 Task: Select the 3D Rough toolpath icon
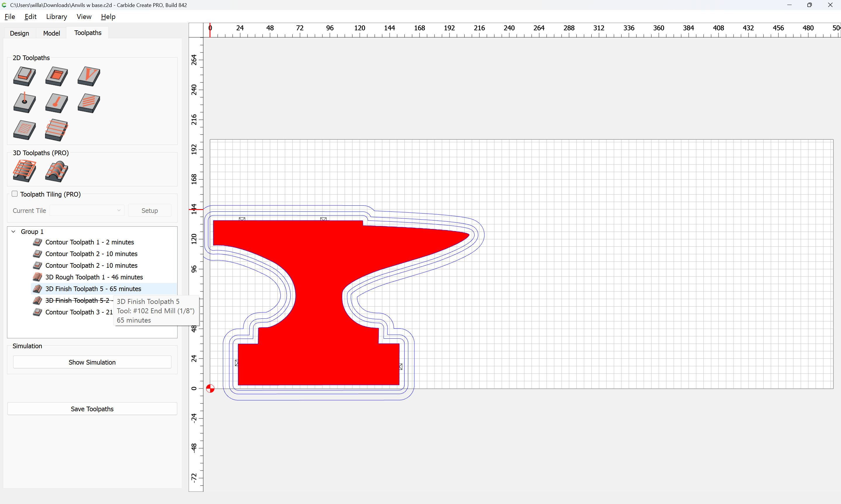tap(24, 171)
